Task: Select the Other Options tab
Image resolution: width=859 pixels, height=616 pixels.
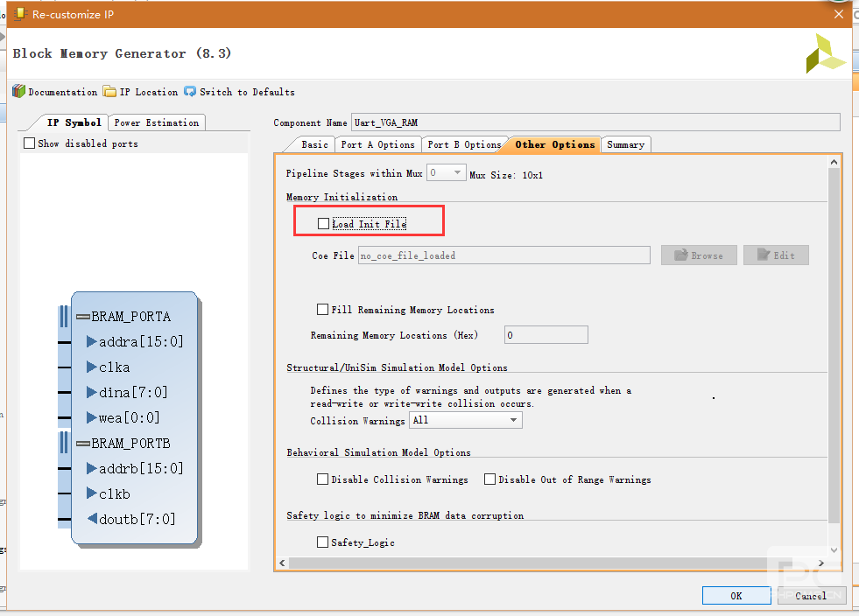Action: 555,144
